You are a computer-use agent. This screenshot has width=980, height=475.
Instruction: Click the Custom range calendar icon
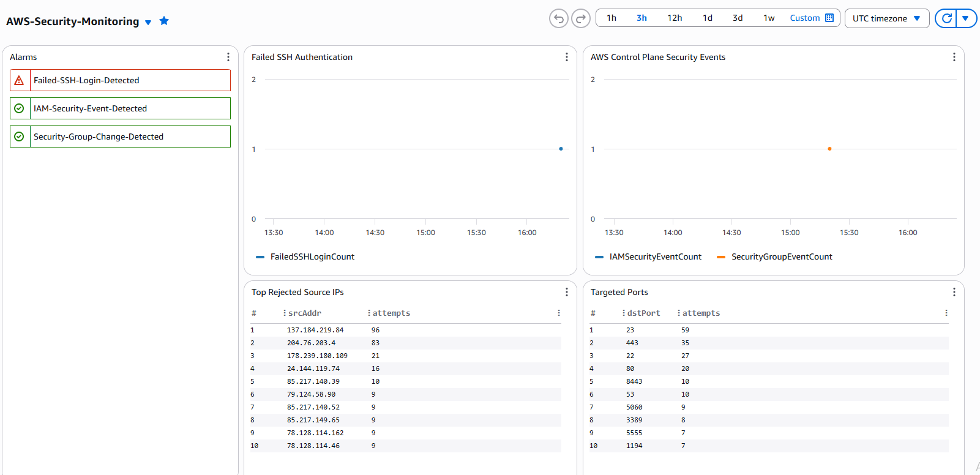pos(829,18)
